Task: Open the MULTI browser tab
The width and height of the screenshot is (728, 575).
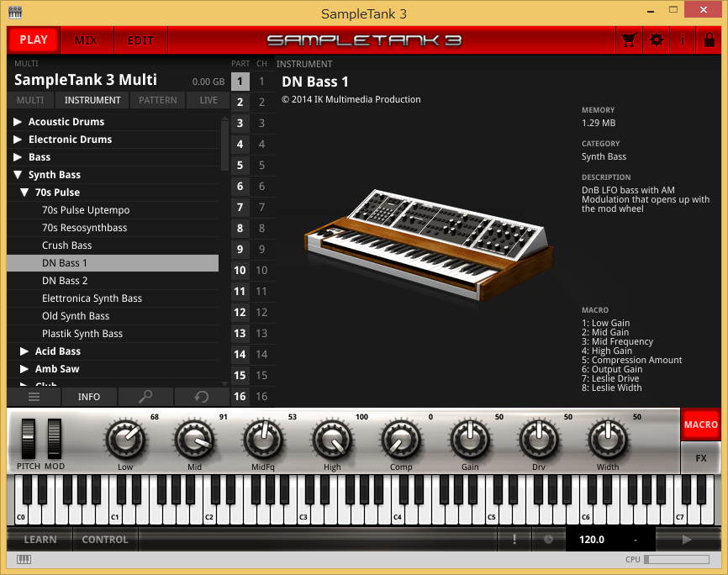Action: [30, 100]
